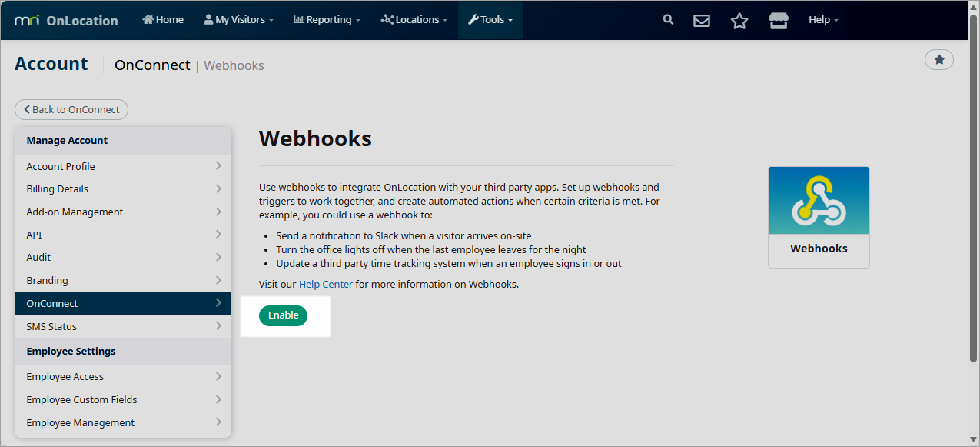
Task: Click the Webhooks logo tile
Action: point(819,217)
